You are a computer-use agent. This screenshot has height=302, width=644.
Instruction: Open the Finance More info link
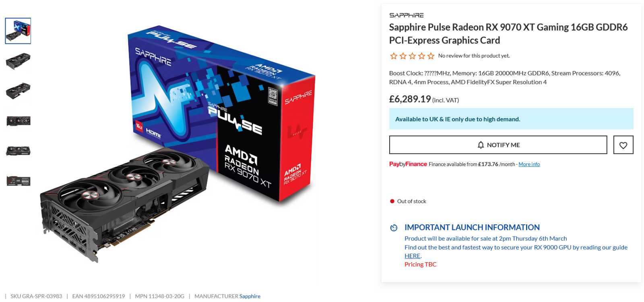coord(529,164)
